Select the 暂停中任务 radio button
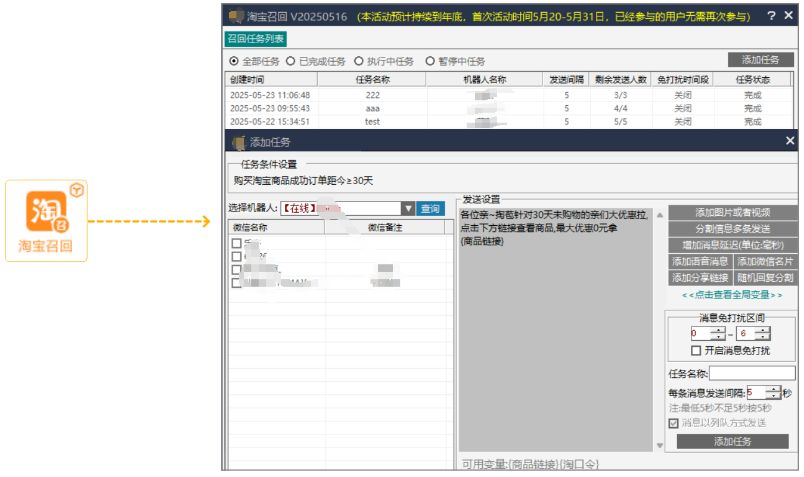 [430, 61]
